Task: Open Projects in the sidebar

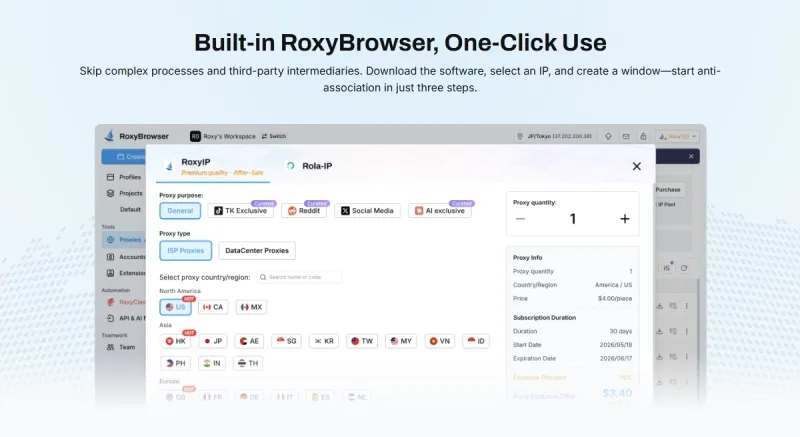Action: [x=124, y=193]
